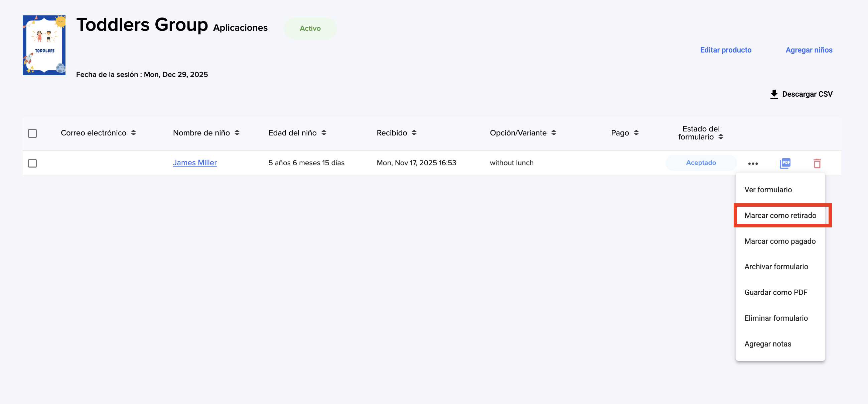Choose Ver formulario from menu
This screenshot has height=404, width=868.
point(768,190)
